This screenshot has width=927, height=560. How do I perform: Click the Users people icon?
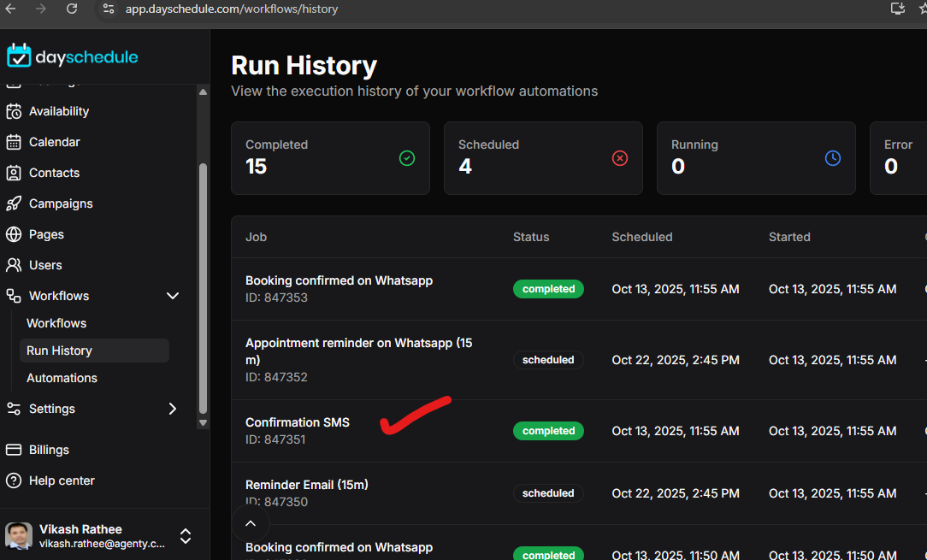pos(14,265)
